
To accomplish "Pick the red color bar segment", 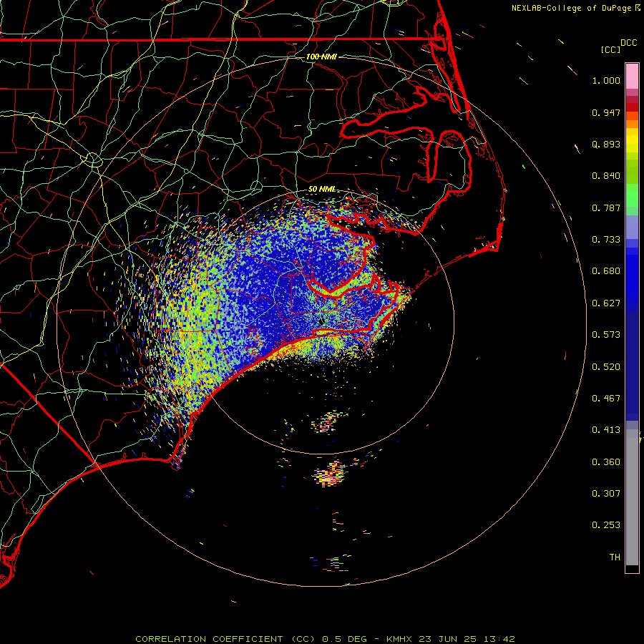I will pyautogui.click(x=632, y=107).
